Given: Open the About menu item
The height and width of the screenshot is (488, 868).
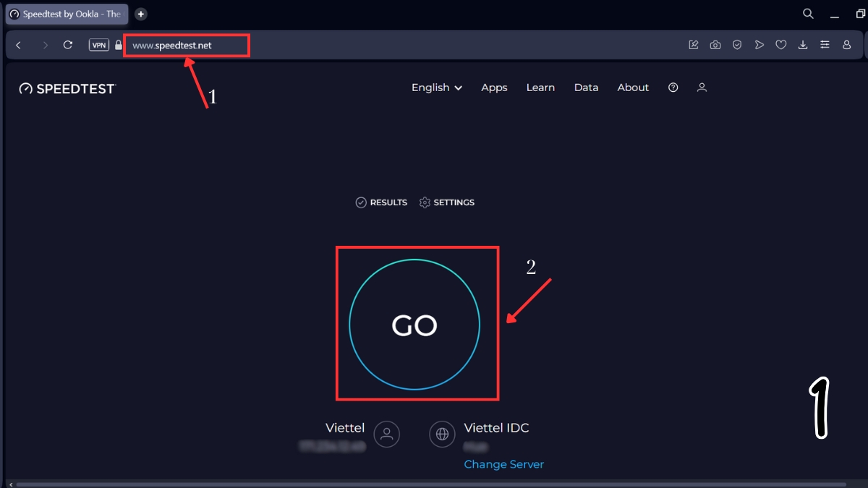Looking at the screenshot, I should click(x=633, y=87).
